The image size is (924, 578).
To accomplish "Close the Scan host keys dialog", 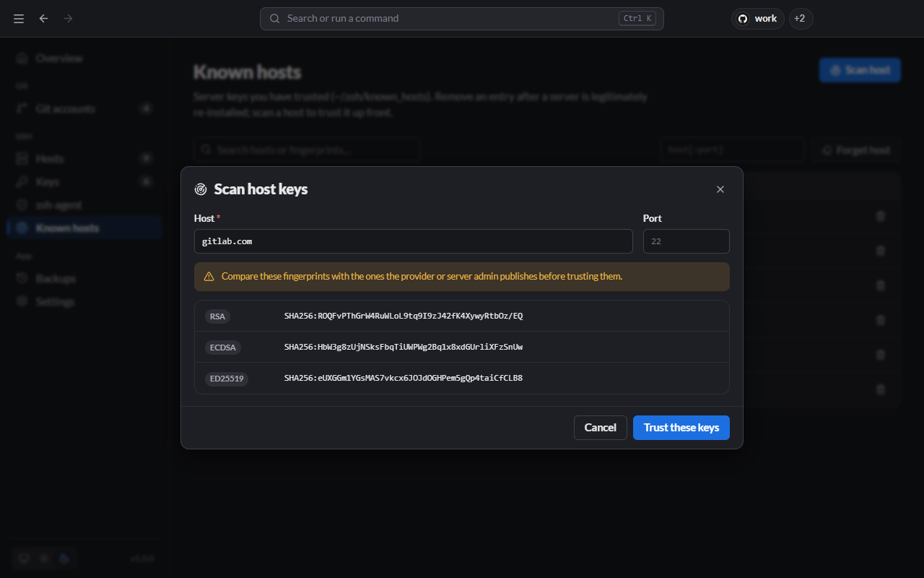I will [720, 189].
